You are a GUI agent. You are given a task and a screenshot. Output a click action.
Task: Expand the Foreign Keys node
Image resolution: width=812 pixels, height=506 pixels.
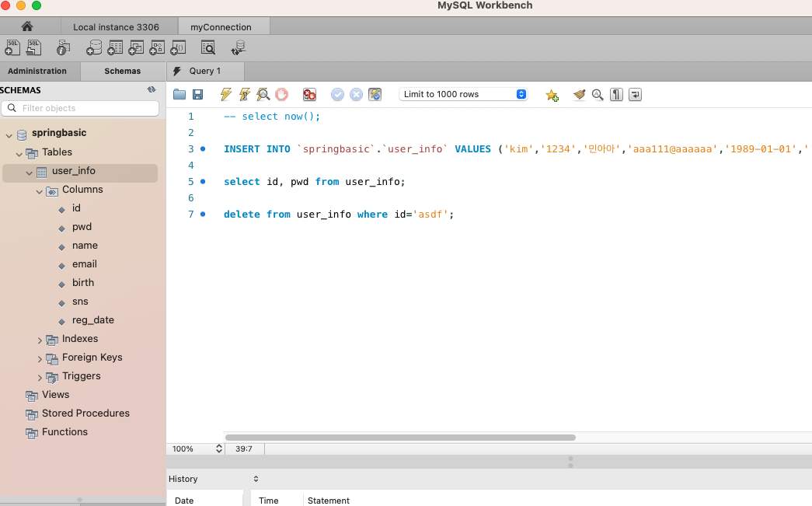[40, 359]
